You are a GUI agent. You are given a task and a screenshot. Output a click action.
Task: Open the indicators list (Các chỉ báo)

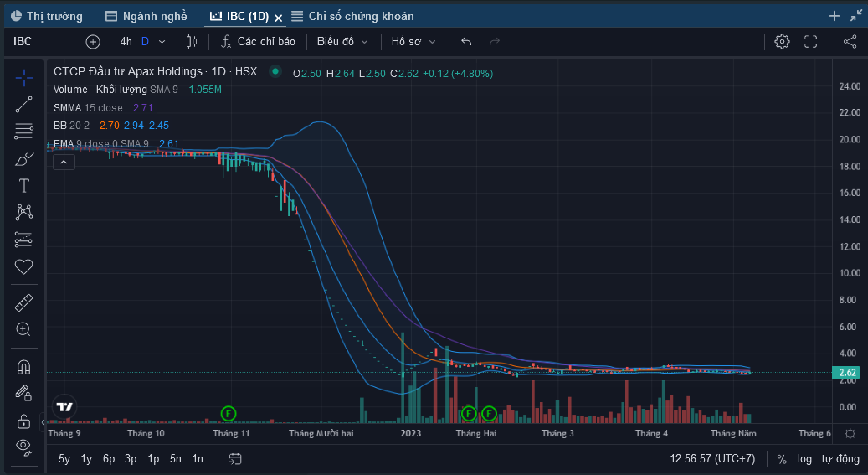click(258, 42)
